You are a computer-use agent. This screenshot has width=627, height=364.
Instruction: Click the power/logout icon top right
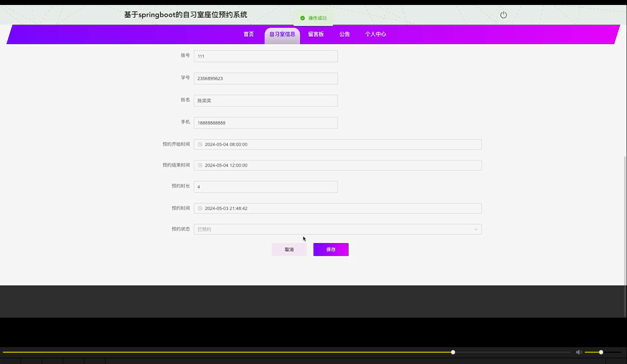[x=503, y=14]
